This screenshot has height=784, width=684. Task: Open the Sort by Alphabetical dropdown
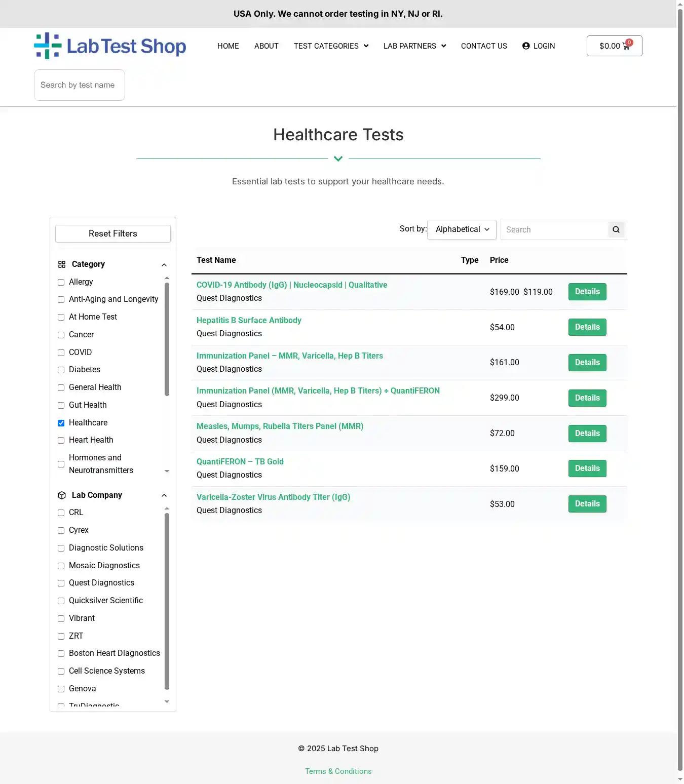click(462, 229)
